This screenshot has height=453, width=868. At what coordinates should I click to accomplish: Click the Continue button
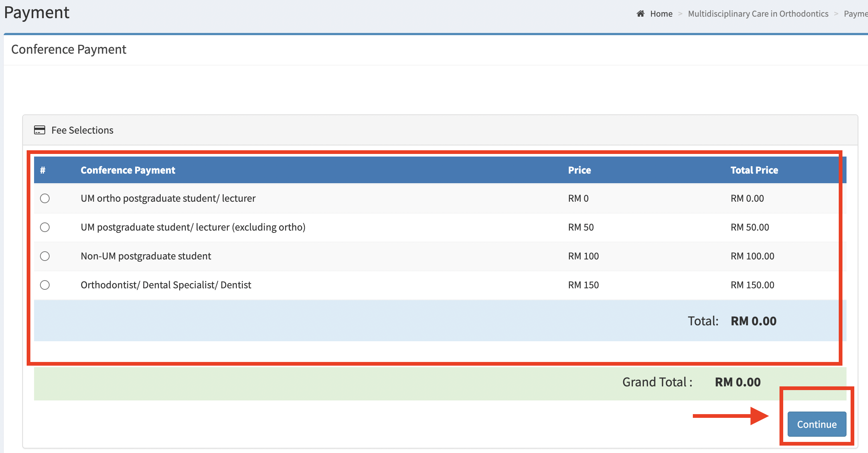point(817,424)
